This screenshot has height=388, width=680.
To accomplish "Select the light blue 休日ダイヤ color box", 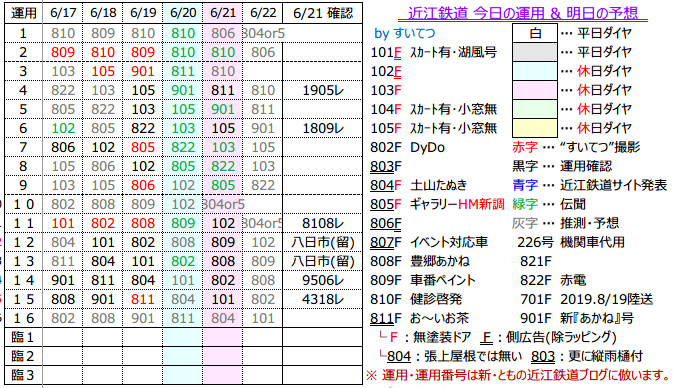I will [535, 71].
